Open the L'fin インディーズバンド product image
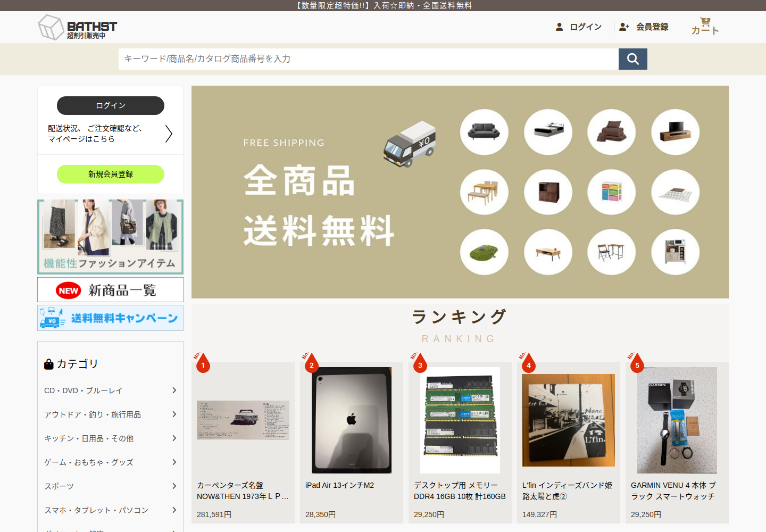The height and width of the screenshot is (532, 766). 569,420
